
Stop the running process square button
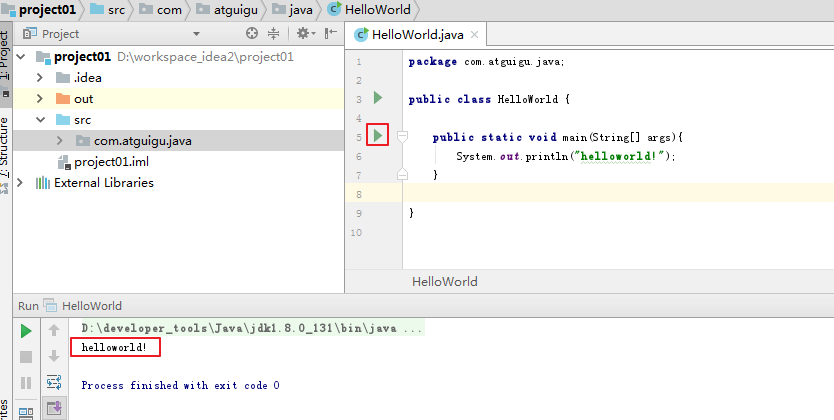(26, 357)
